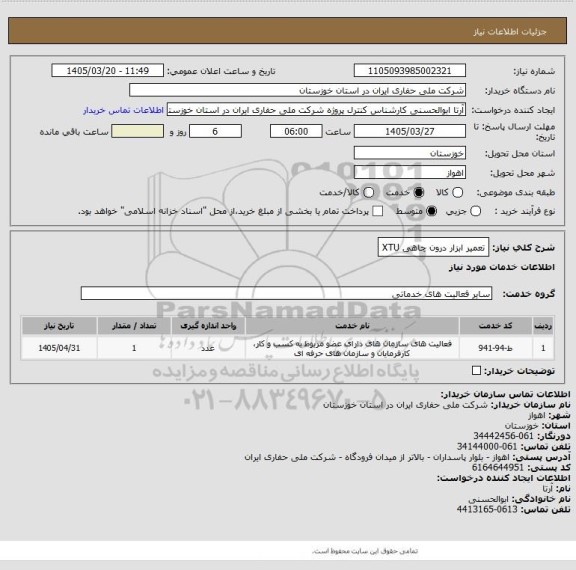Click the unit cell عدد
Viewport: 576px width, 570px height.
208,348
